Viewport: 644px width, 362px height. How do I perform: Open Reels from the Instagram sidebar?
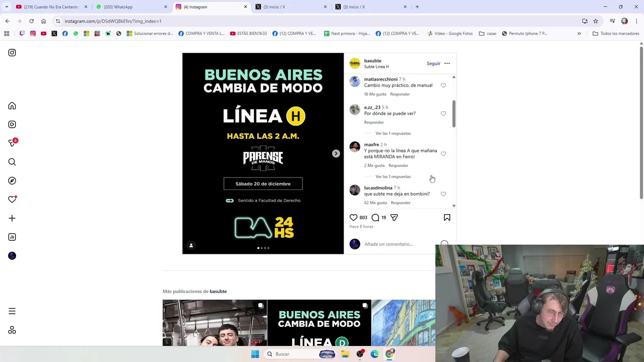coord(12,124)
